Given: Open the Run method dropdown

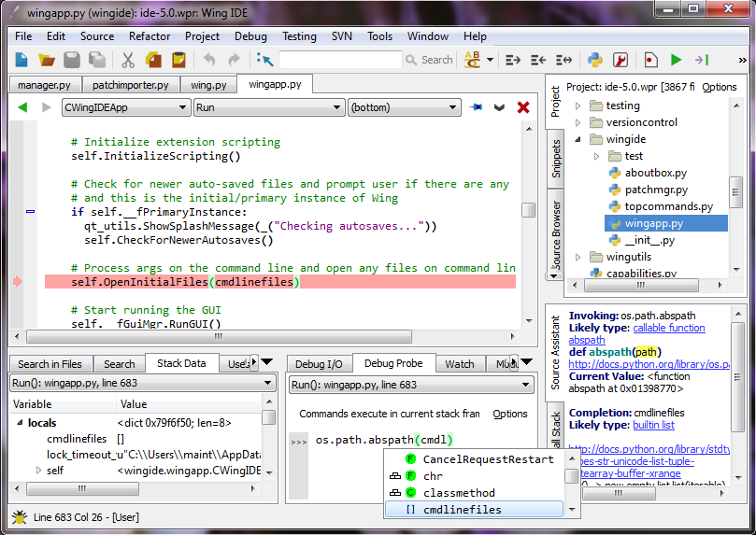Looking at the screenshot, I should point(269,107).
